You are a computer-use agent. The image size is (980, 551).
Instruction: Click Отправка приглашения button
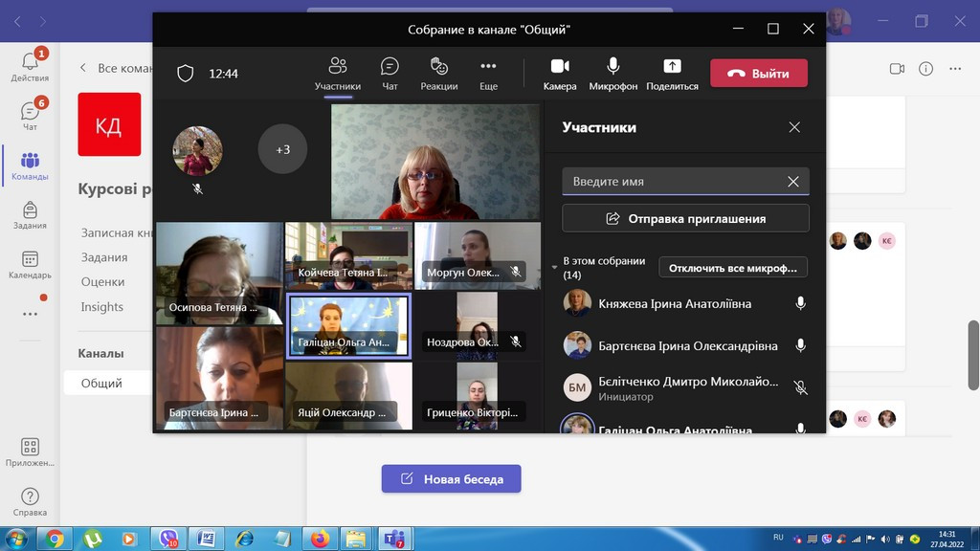click(685, 218)
